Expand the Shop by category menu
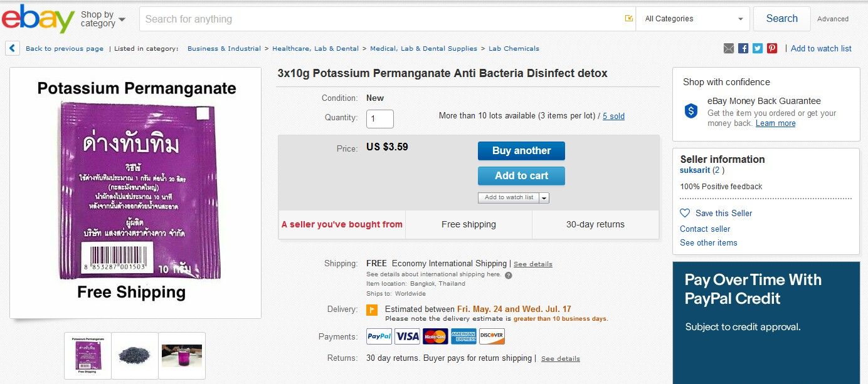The width and height of the screenshot is (868, 384). [103, 19]
